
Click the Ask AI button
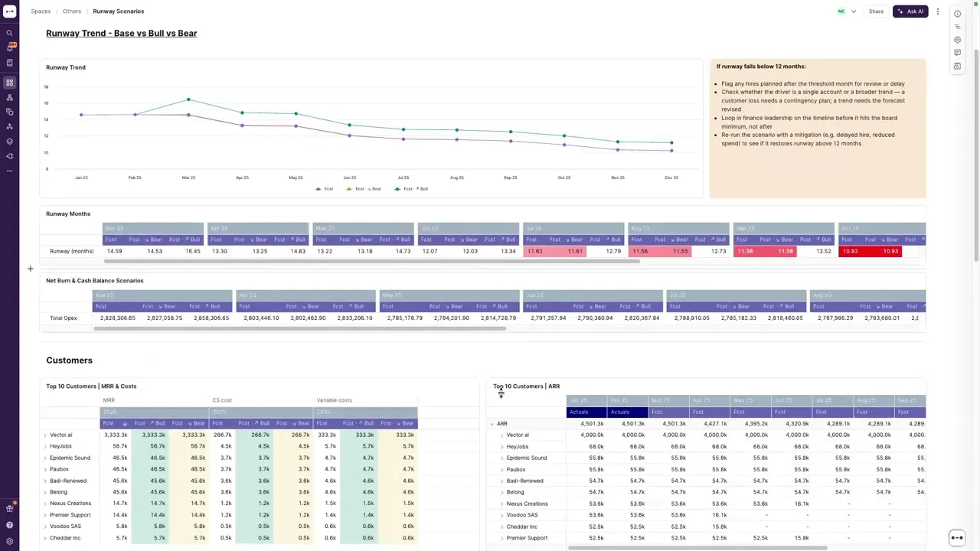click(910, 11)
